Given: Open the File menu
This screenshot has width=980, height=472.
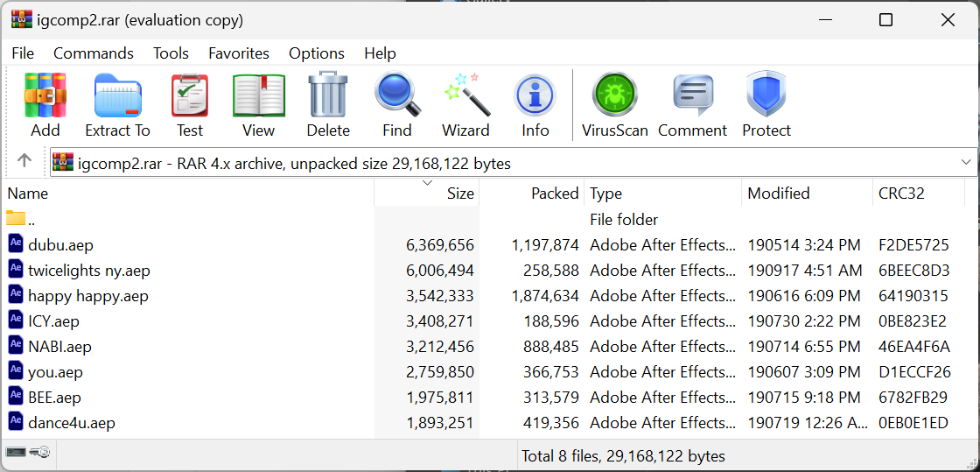Looking at the screenshot, I should [23, 53].
